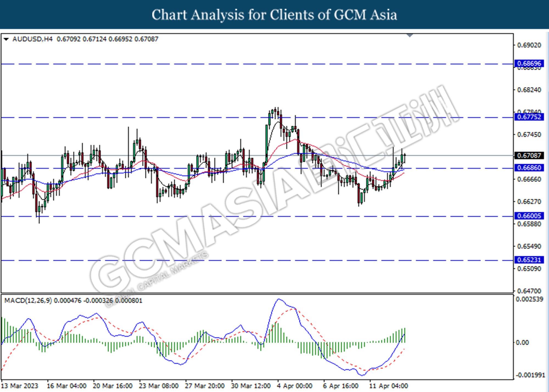Click the 0.65880 price scale value
The width and height of the screenshot is (549, 392).
(x=529, y=224)
